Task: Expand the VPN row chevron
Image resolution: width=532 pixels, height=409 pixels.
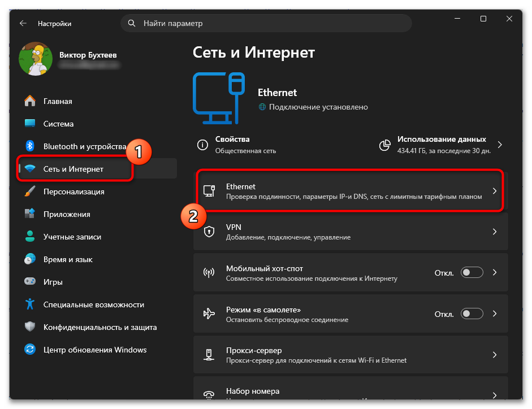Action: coord(495,232)
